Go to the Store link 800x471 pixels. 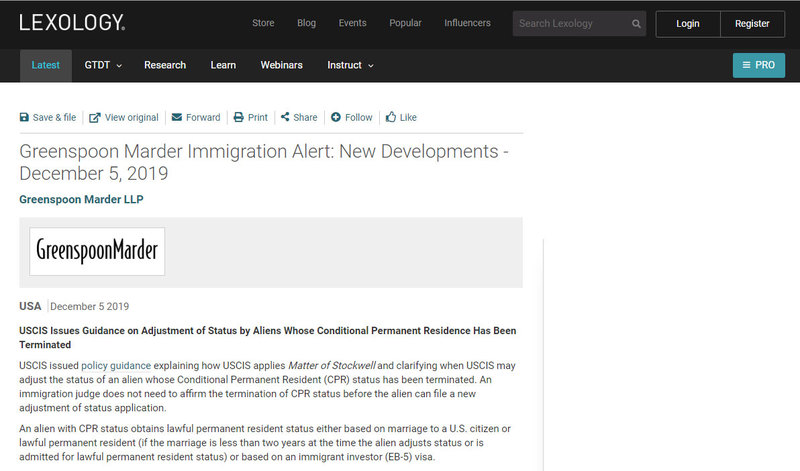(x=263, y=23)
